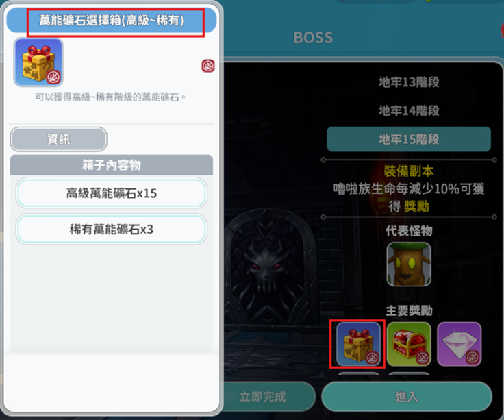Click the gift box icon in popup
The width and height of the screenshot is (504, 420).
[x=38, y=62]
